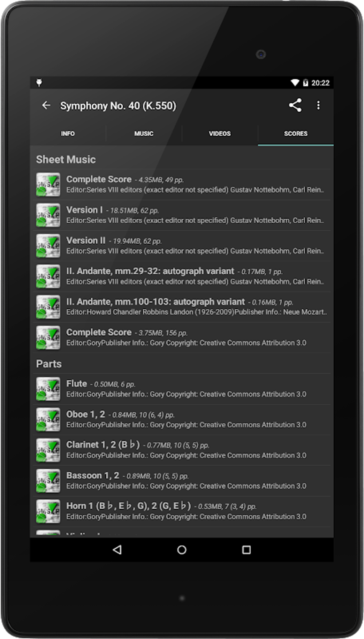364x639 pixels.
Task: Tap the share icon in header
Action: coord(295,105)
